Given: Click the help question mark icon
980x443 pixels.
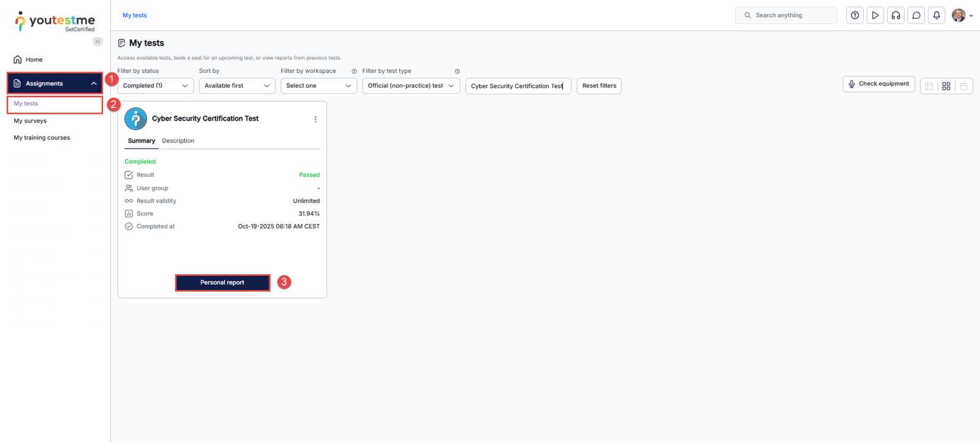Looking at the screenshot, I should point(854,15).
